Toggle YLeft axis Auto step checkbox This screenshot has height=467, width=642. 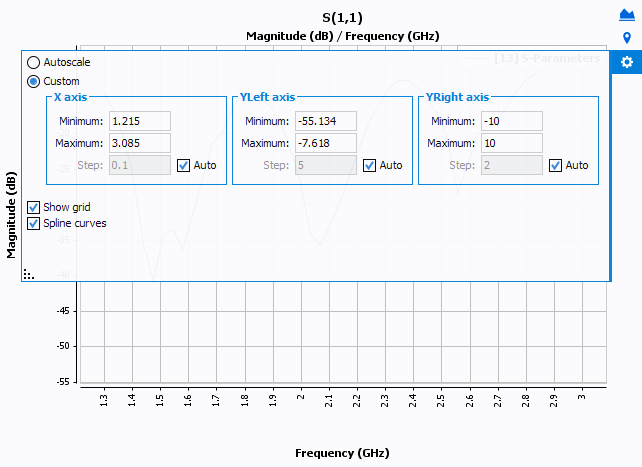coord(369,165)
